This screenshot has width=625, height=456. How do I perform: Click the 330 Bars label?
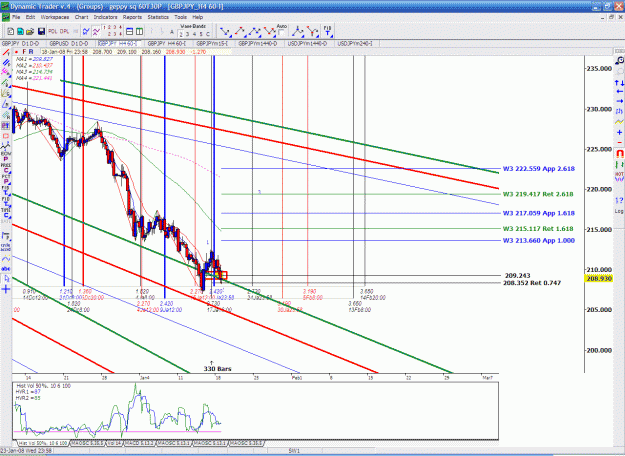(217, 369)
